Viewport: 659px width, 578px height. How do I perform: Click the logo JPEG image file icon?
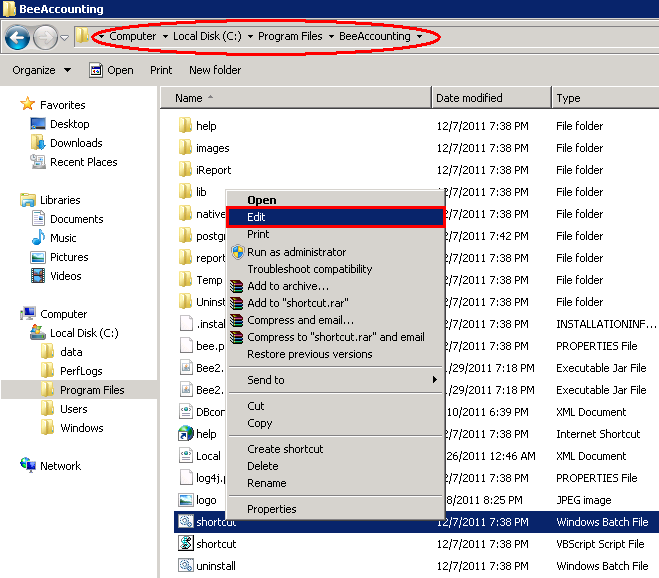185,500
